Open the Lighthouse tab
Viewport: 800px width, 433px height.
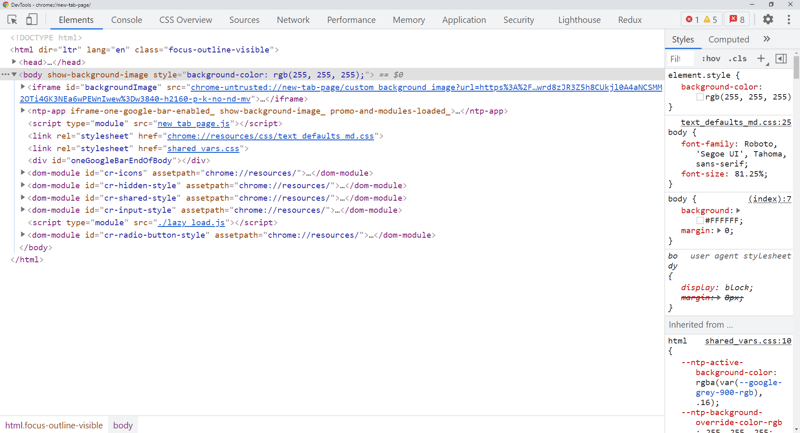coord(579,20)
